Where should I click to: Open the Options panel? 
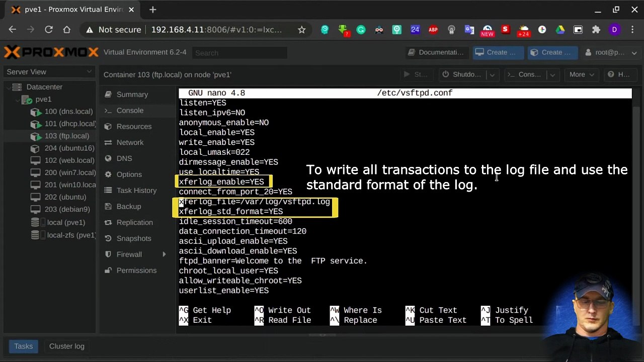pyautogui.click(x=129, y=174)
